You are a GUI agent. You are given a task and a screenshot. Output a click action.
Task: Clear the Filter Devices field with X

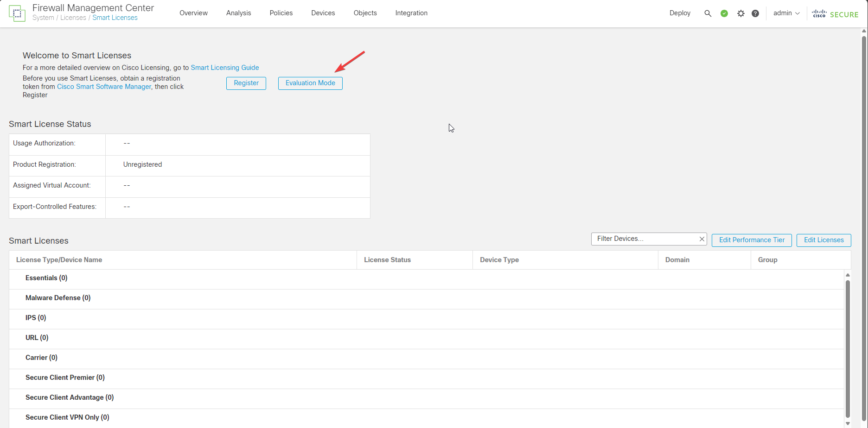pos(702,239)
